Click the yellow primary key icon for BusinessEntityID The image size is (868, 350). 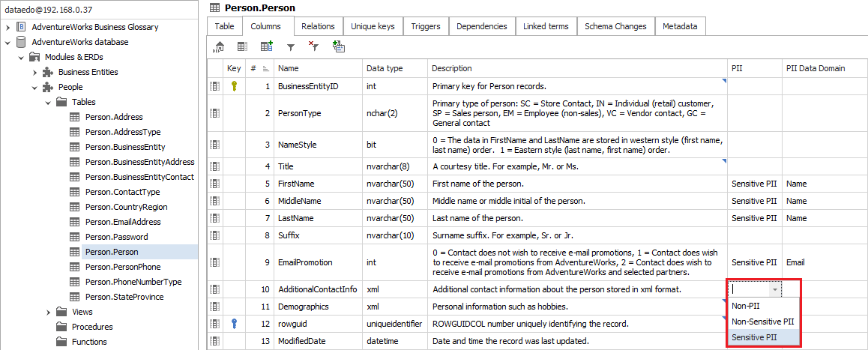coord(234,86)
